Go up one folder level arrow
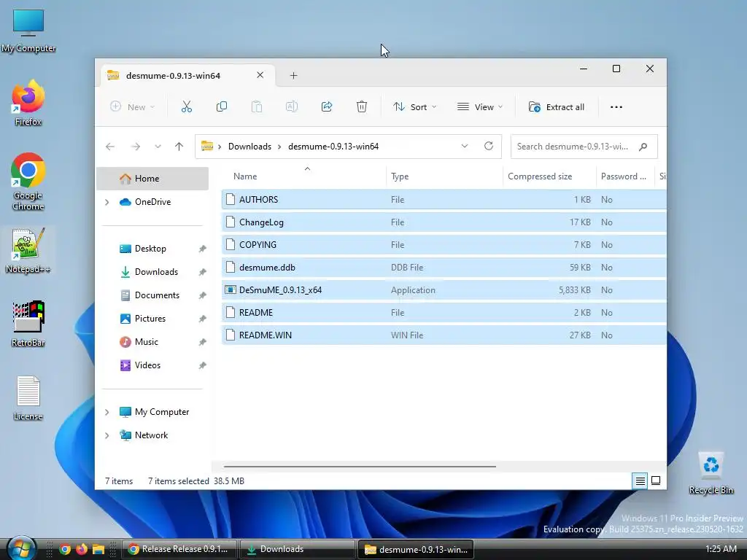 point(179,147)
